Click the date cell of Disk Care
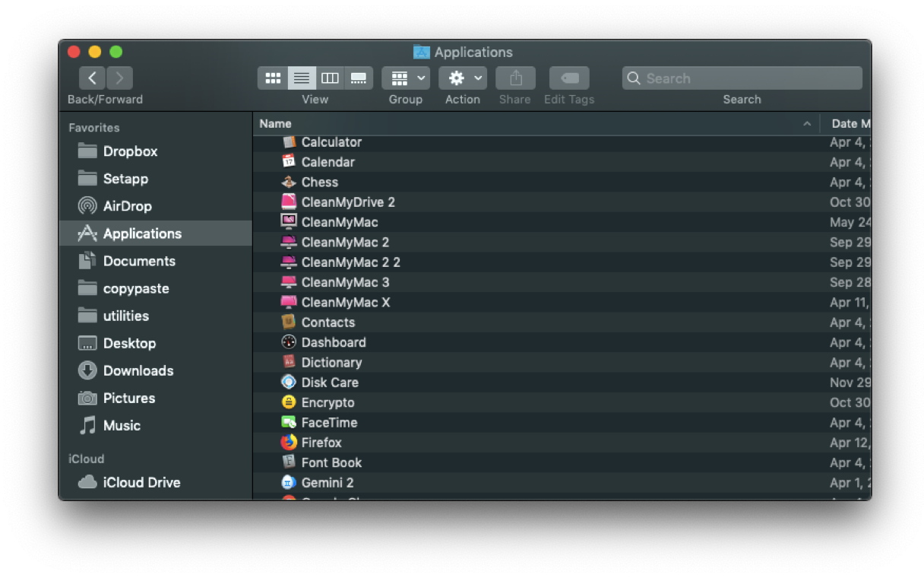This screenshot has width=924, height=578. tap(850, 383)
